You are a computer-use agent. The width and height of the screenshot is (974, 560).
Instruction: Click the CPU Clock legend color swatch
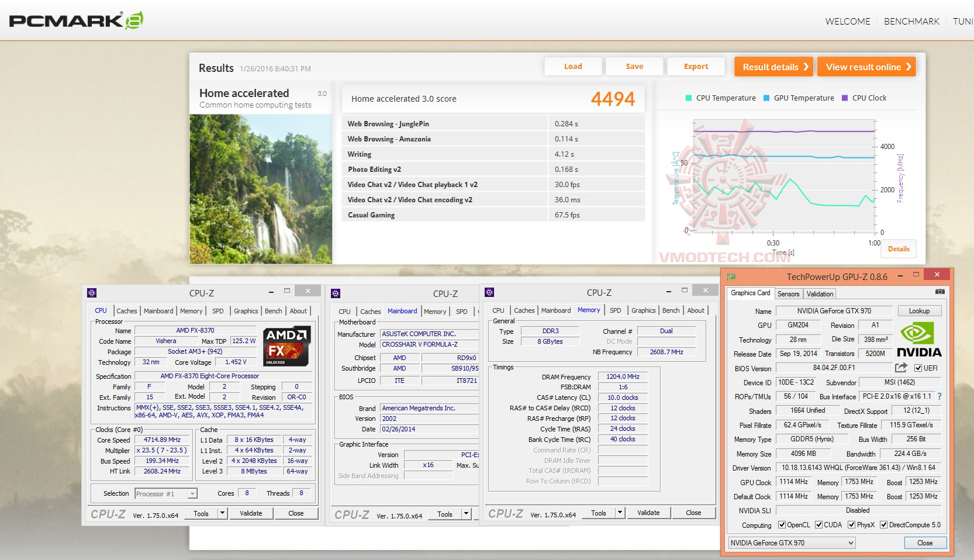844,98
